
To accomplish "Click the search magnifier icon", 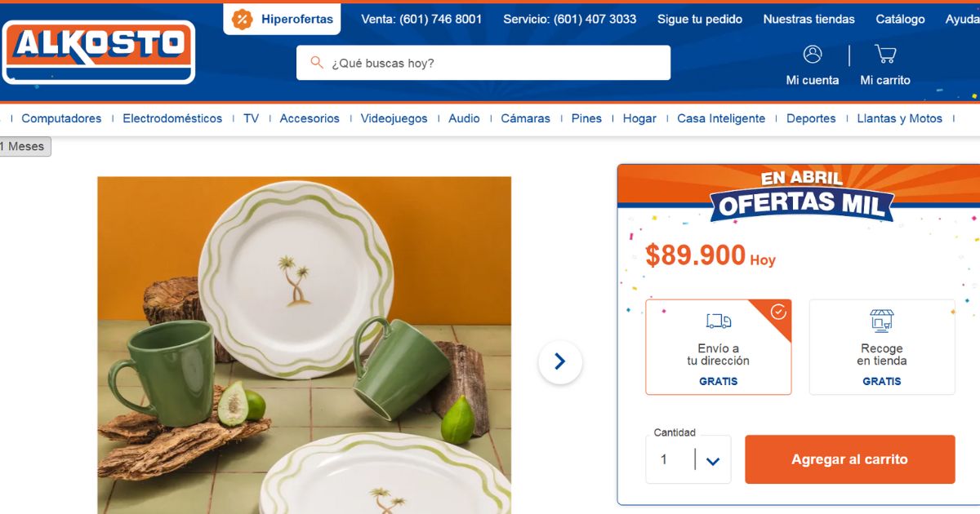I will [317, 63].
